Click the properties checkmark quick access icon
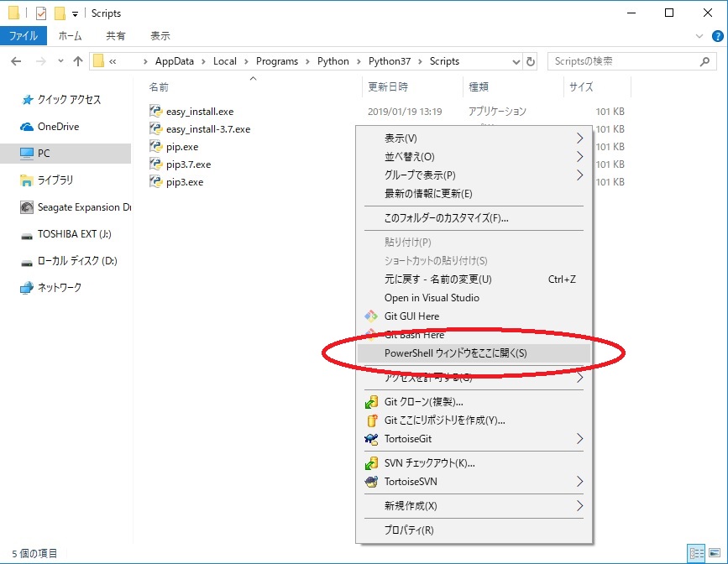 41,13
